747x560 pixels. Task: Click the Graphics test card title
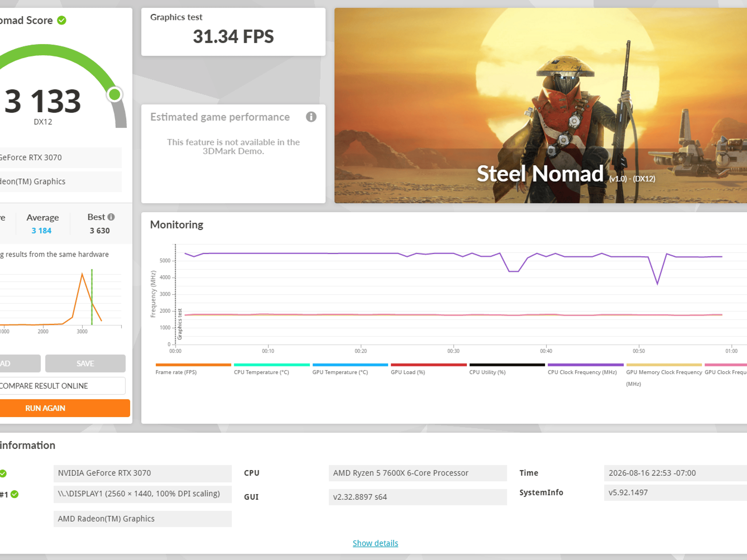[x=176, y=17]
